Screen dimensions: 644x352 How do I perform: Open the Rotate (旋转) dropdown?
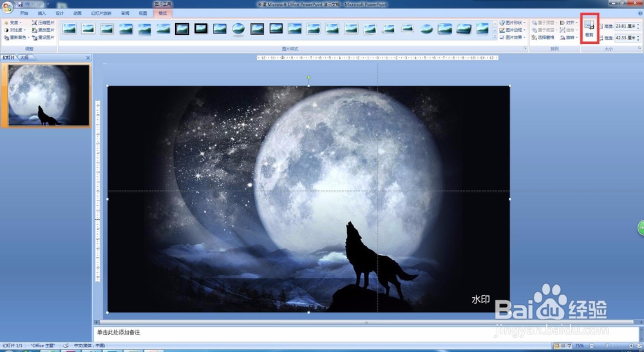coord(569,37)
